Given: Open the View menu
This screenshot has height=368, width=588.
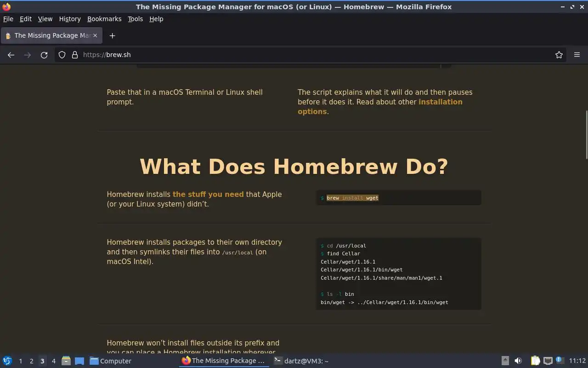Looking at the screenshot, I should tap(45, 19).
